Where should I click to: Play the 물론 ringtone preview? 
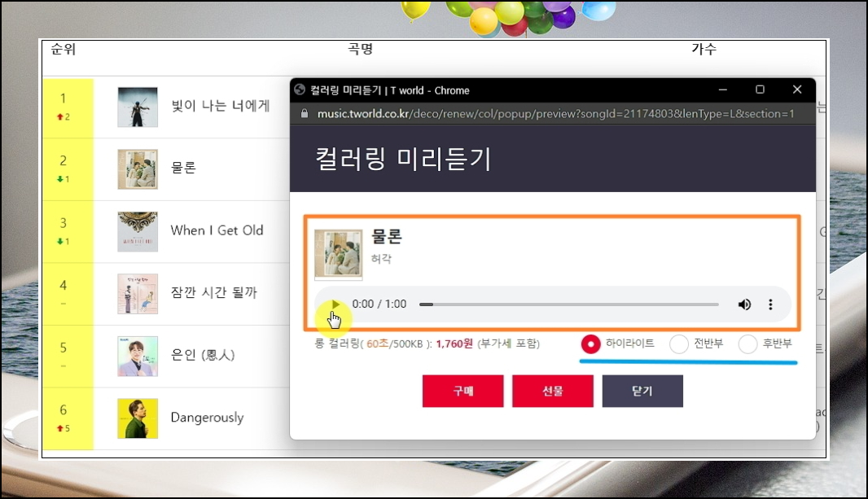pyautogui.click(x=335, y=304)
